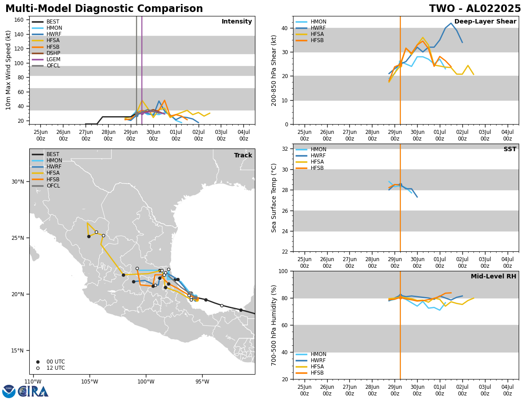
Task: Click the Track map panel title
Action: [243, 156]
